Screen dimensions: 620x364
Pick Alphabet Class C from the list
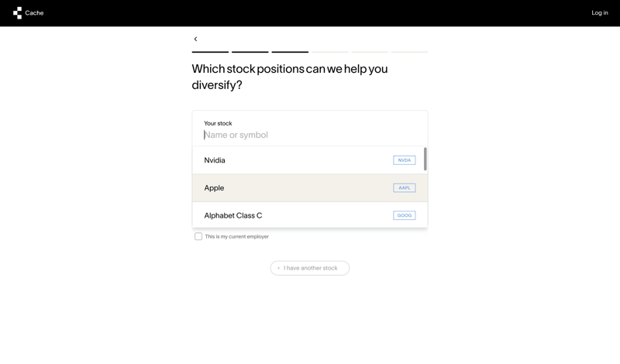click(233, 215)
